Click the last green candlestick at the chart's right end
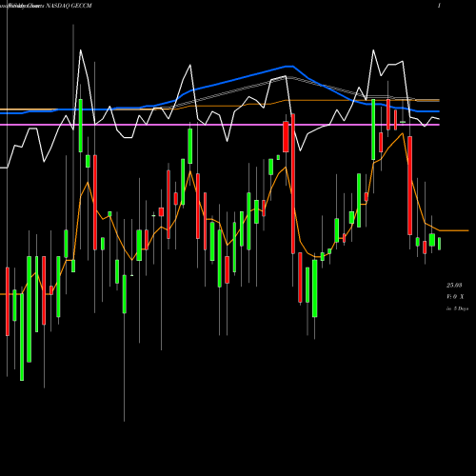This screenshot has height=476, width=476. 440,244
